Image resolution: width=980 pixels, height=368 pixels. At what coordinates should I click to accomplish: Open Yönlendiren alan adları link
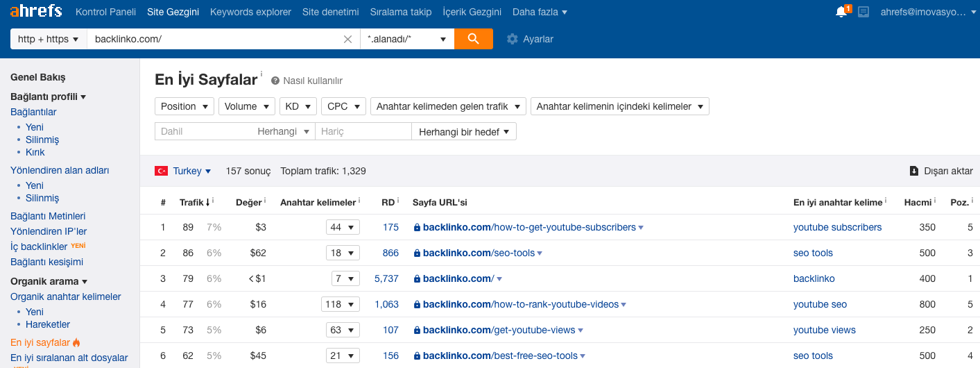tap(60, 170)
